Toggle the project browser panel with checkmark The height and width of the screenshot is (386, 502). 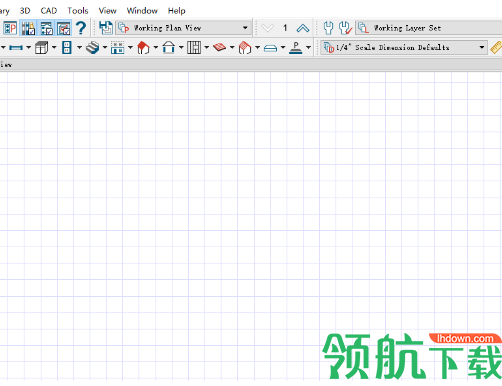click(x=46, y=28)
